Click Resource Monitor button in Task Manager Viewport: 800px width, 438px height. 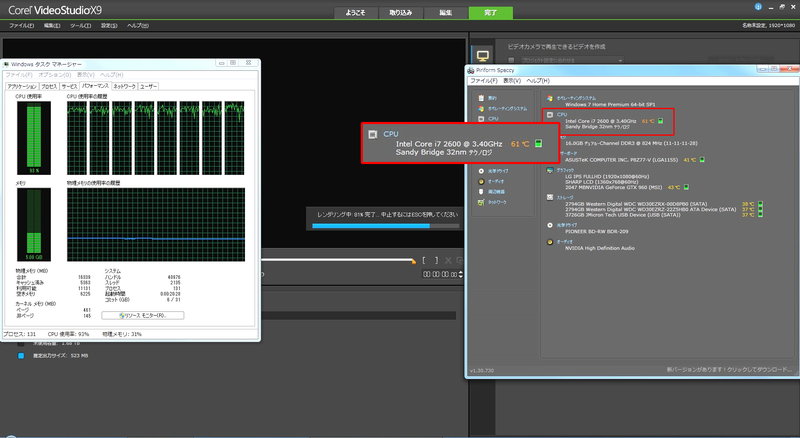coord(143,315)
